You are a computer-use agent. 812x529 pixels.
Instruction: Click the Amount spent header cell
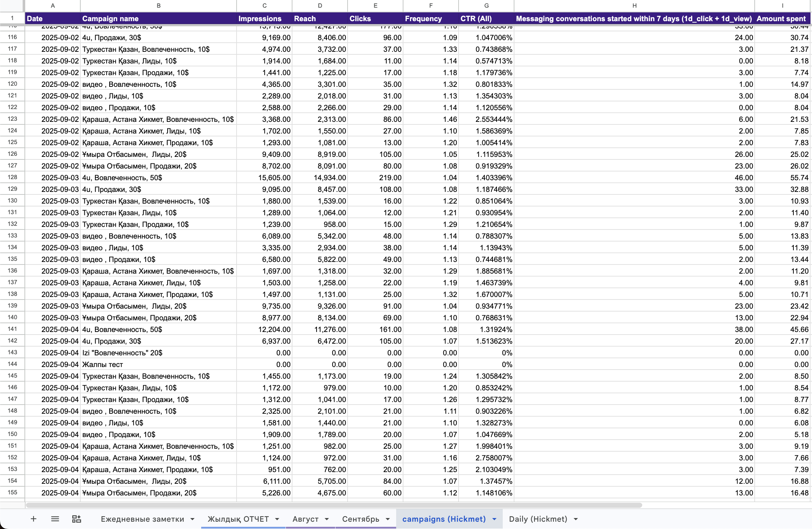pos(782,19)
